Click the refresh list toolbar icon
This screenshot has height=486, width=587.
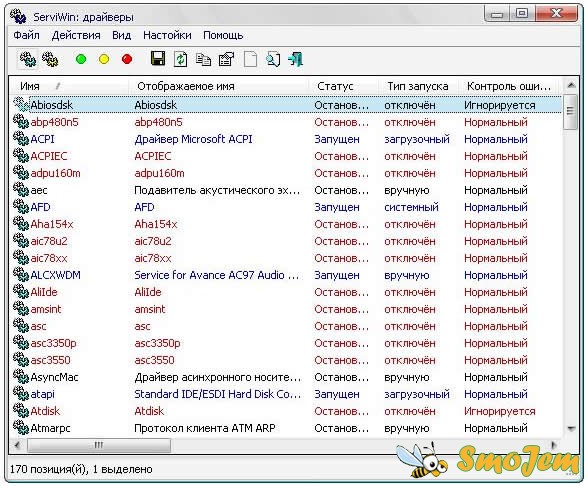(180, 59)
